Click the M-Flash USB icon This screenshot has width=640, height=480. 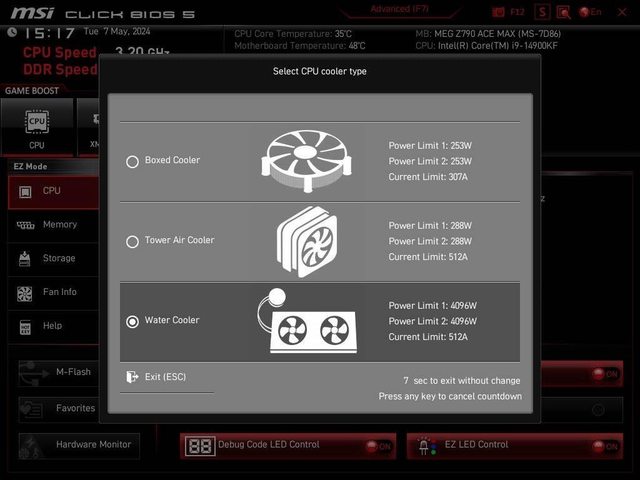click(x=33, y=373)
